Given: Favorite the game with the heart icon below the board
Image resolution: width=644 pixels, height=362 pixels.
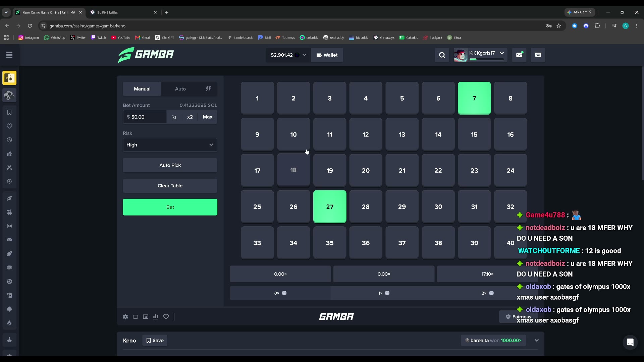Looking at the screenshot, I should point(166,317).
